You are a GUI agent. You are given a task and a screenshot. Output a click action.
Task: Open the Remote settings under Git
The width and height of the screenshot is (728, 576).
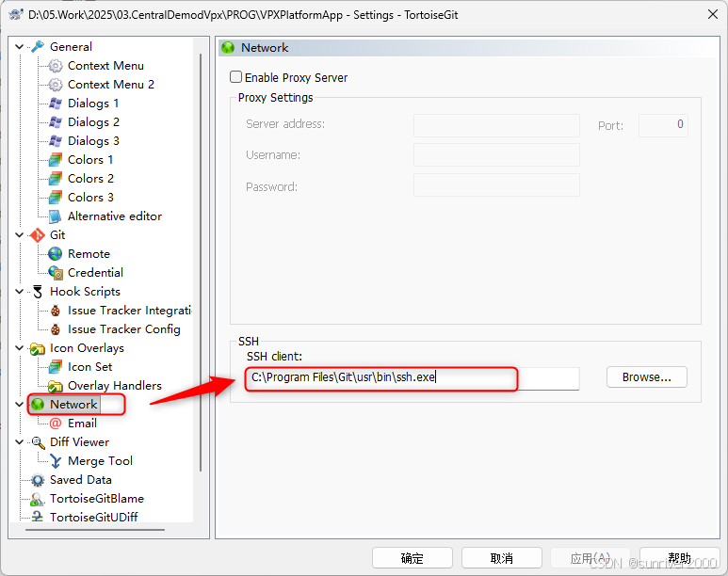pos(89,254)
